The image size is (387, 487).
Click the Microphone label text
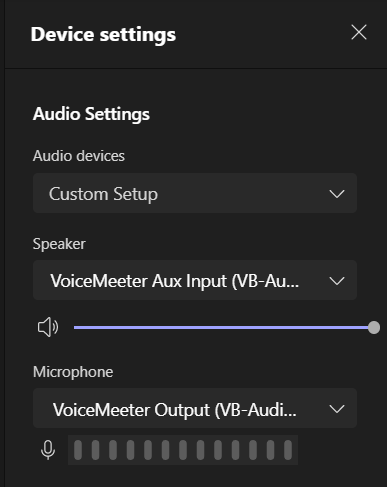coord(73,372)
